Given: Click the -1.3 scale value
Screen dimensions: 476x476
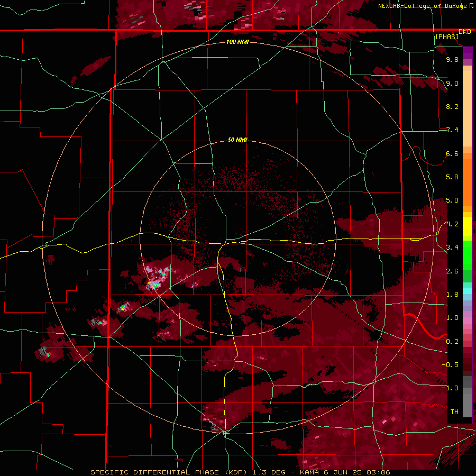Looking at the screenshot, I should [450, 388].
